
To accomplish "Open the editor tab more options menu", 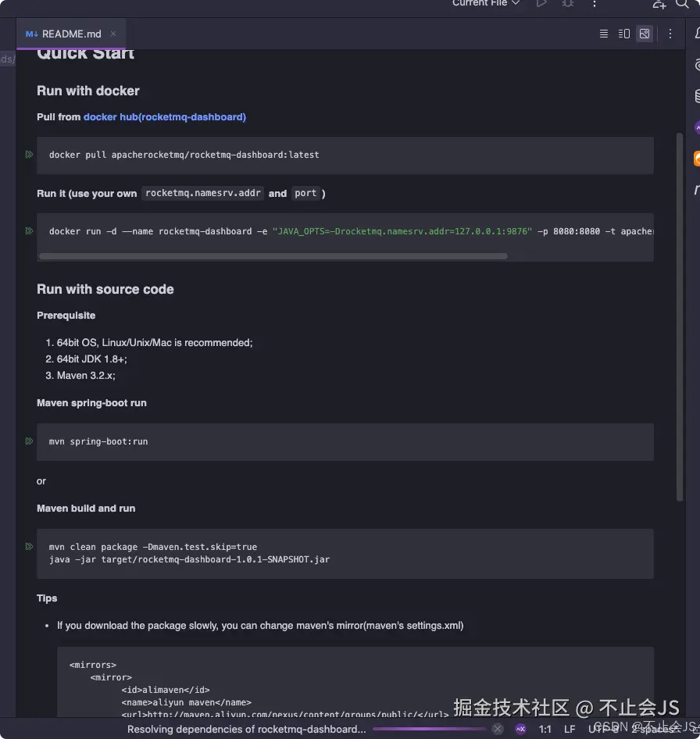I will tap(670, 34).
